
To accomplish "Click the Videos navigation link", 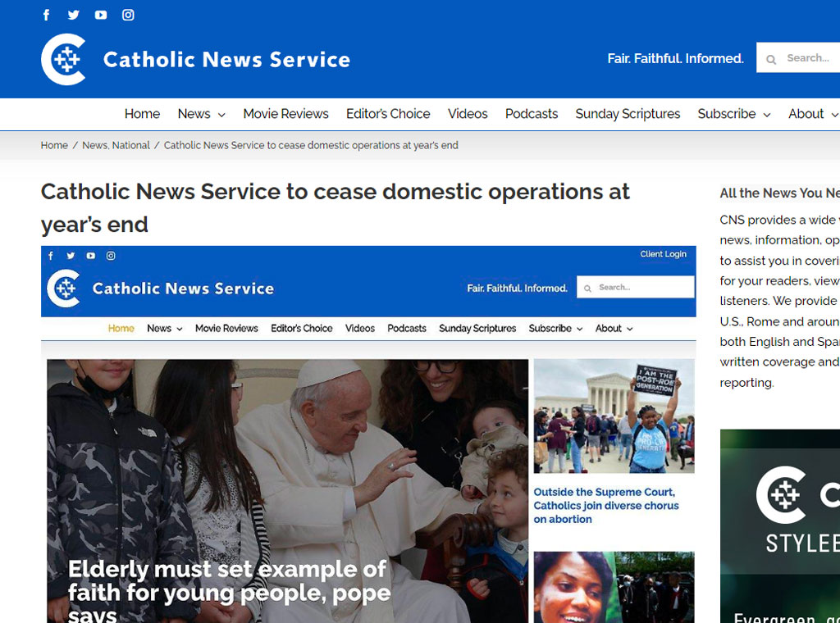I will [x=467, y=114].
